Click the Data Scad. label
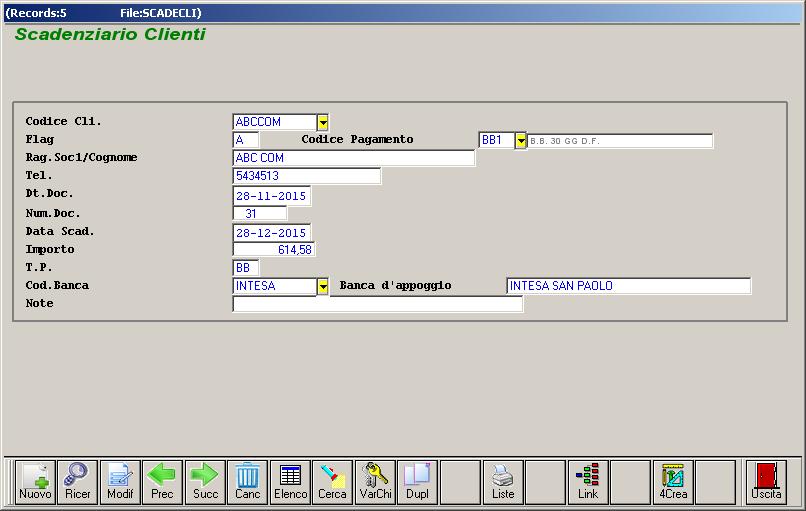The height and width of the screenshot is (511, 806). [x=60, y=231]
